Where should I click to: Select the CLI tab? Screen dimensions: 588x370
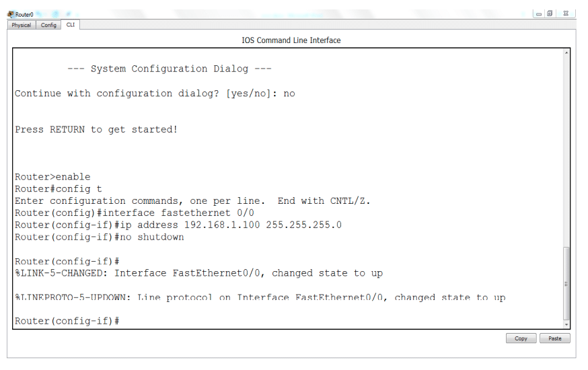(71, 25)
